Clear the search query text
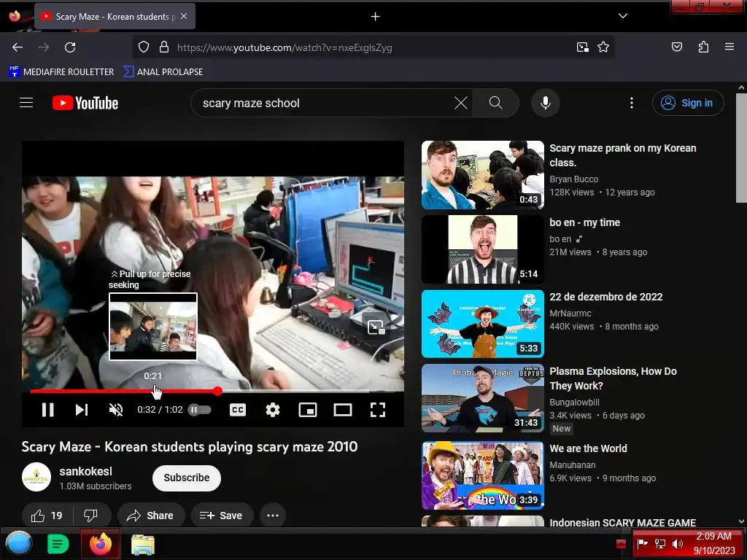 461,103
